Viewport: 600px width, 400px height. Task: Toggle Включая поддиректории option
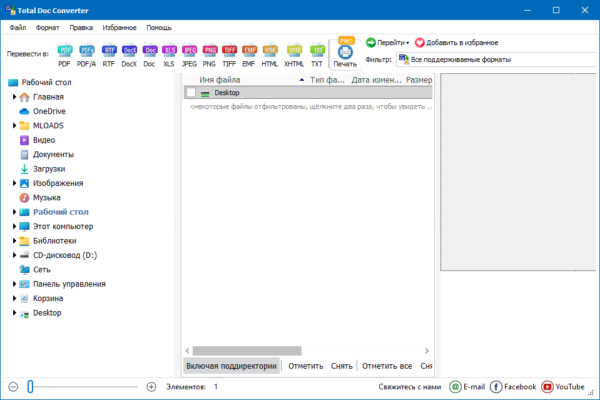point(231,366)
